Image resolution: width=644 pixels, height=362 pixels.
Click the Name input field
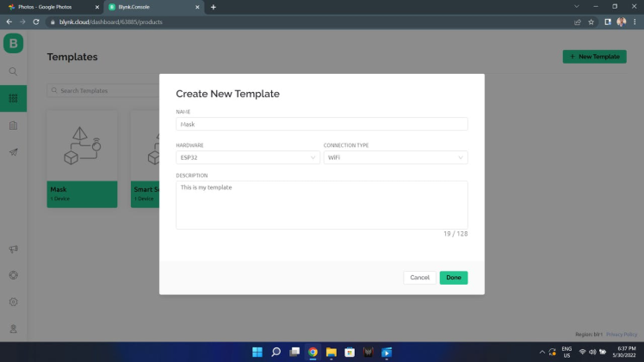pos(322,124)
